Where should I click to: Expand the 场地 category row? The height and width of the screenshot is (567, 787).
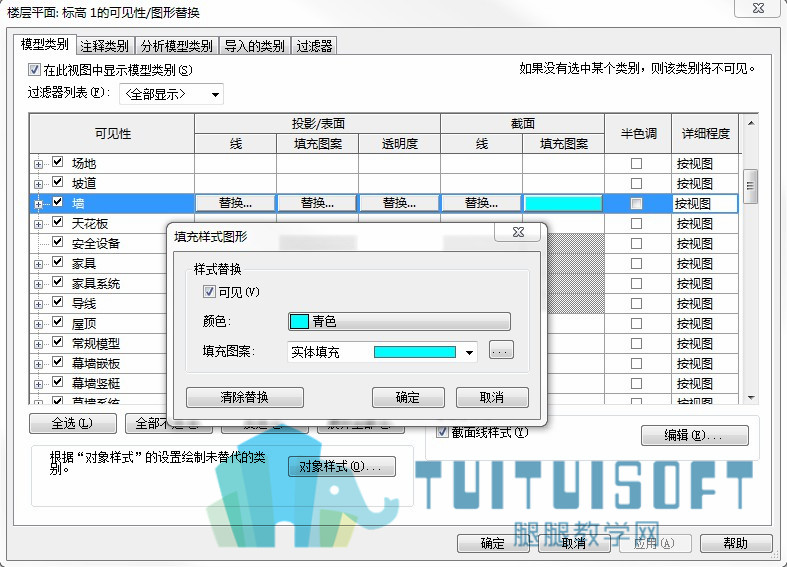tap(38, 164)
